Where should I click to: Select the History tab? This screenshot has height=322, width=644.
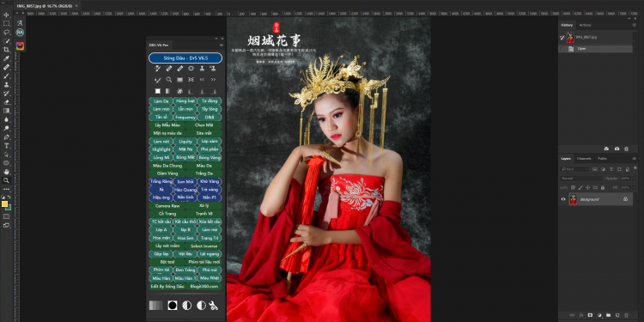click(x=567, y=25)
